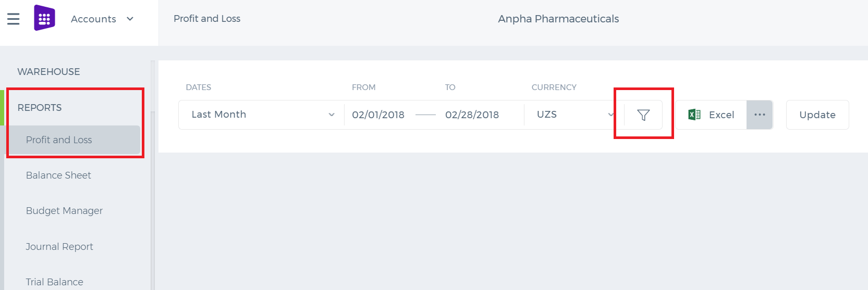868x290 pixels.
Task: Expand the Accounts module chevron
Action: click(130, 19)
